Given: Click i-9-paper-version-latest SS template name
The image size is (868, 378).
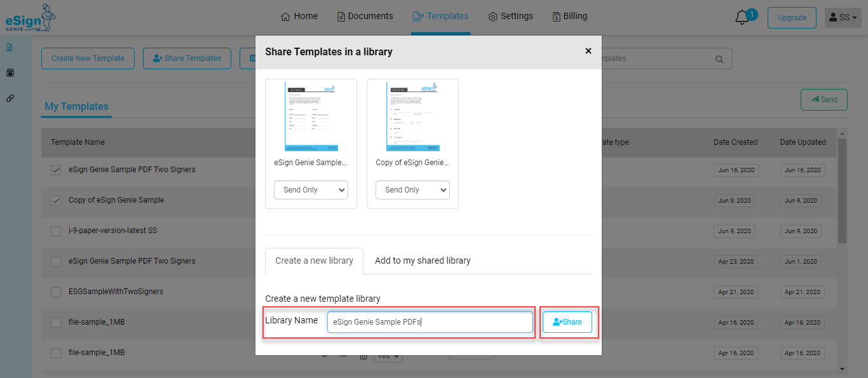Looking at the screenshot, I should [112, 231].
